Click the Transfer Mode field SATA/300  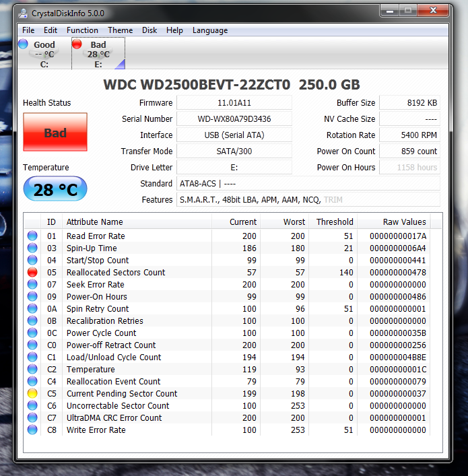pos(234,151)
